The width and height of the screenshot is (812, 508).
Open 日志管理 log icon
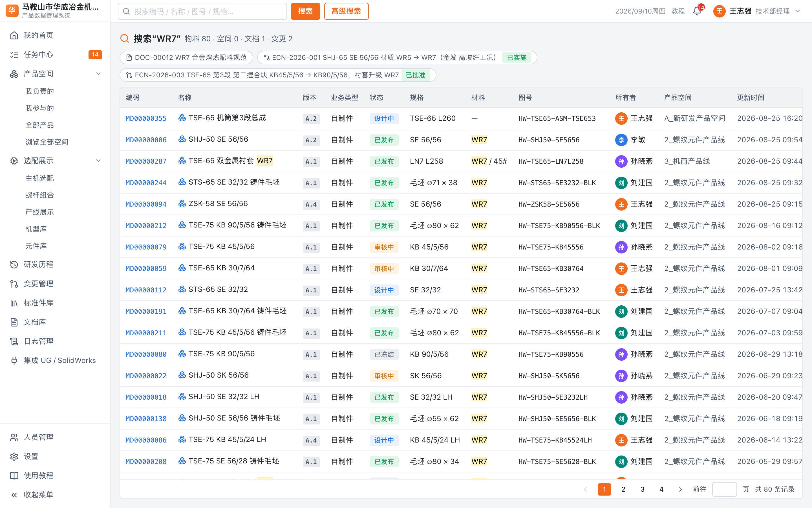coord(14,341)
